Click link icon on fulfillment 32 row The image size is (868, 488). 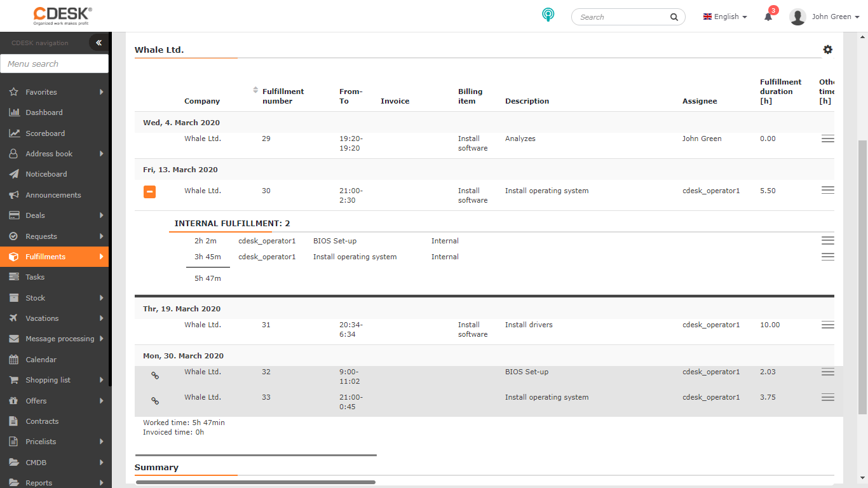[x=154, y=376]
